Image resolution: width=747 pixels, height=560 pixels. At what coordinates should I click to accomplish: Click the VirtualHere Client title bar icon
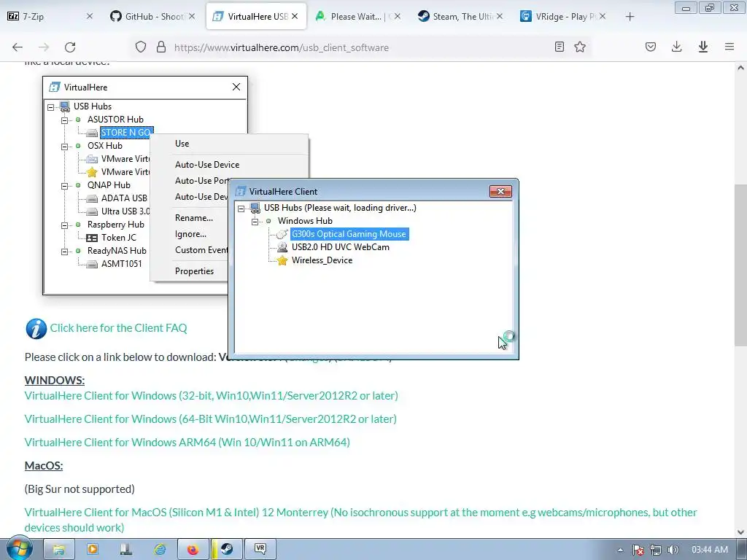point(241,192)
